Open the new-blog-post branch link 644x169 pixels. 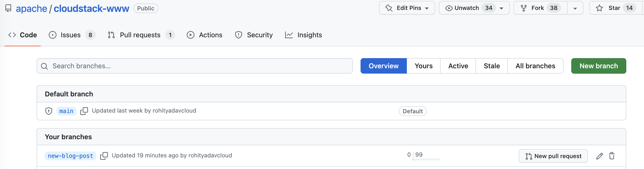pyautogui.click(x=70, y=156)
